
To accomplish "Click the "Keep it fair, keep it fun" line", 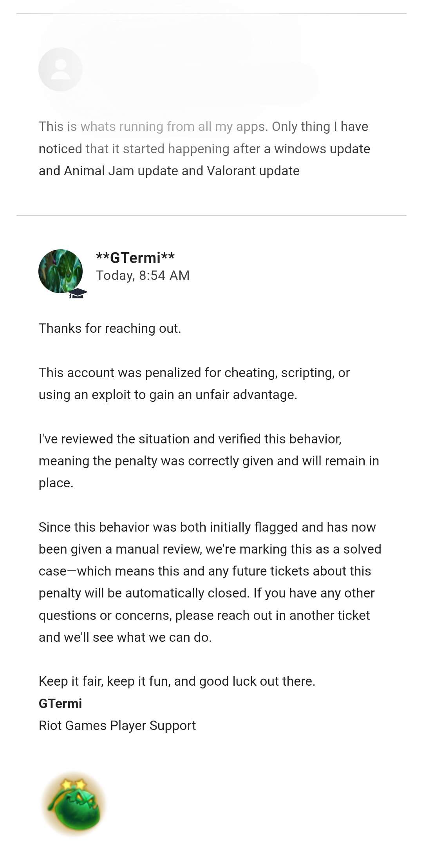I will [177, 681].
